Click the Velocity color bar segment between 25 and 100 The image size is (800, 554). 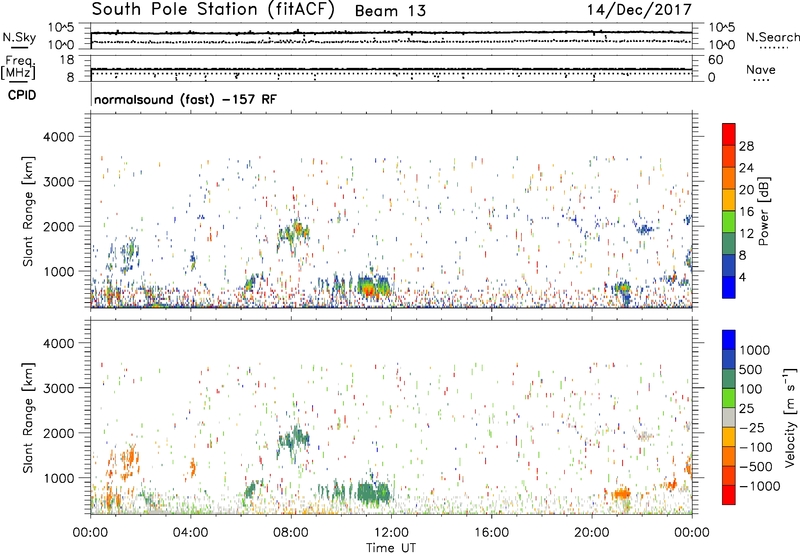coord(729,398)
